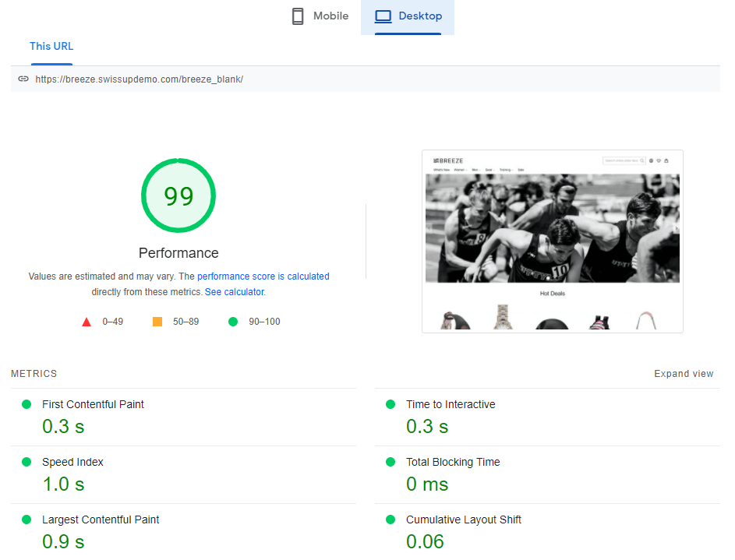This screenshot has height=560, width=735.
Task: Click the link chain icon beside the URL
Action: click(23, 79)
